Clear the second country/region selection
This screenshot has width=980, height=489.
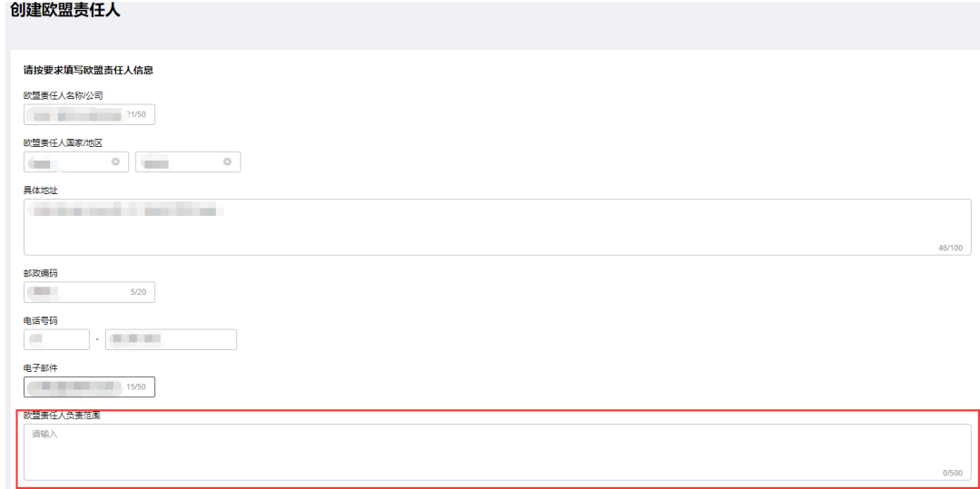[x=227, y=161]
